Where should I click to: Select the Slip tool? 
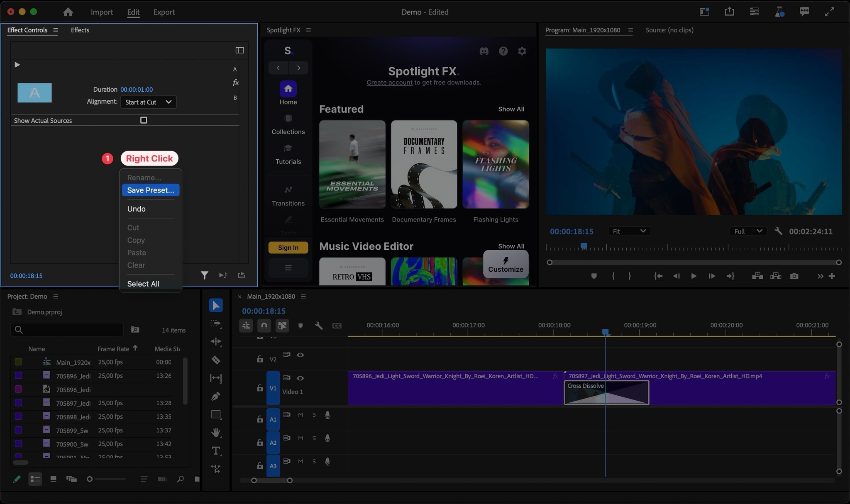pos(215,378)
